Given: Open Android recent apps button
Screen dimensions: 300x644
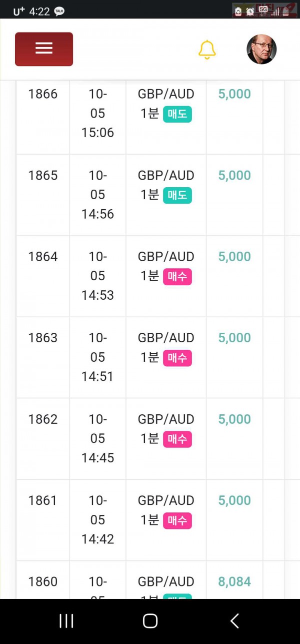Looking at the screenshot, I should click(66, 621).
